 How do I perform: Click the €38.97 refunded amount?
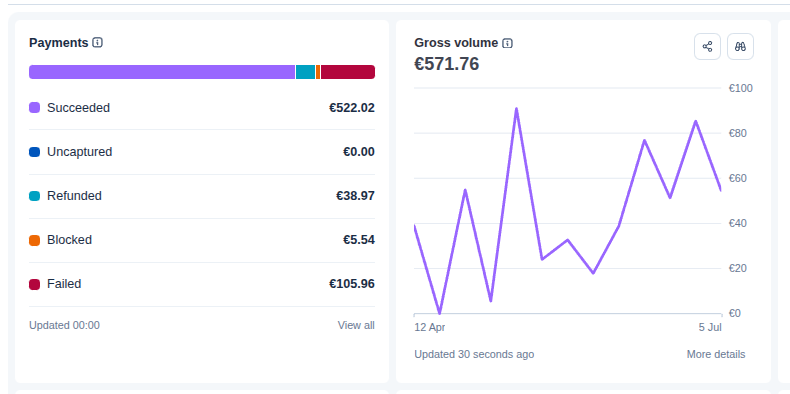pos(355,195)
